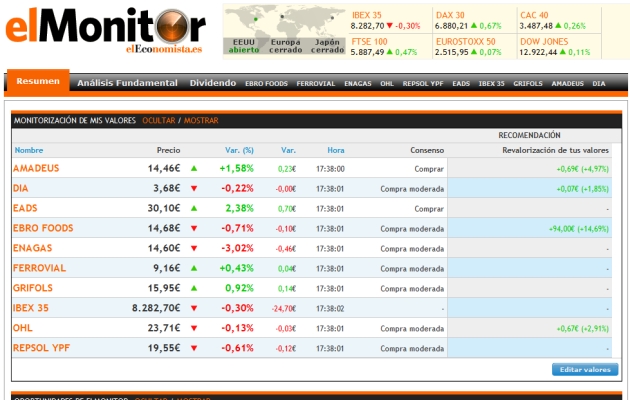Open GRIFOLS stock in the table
This screenshot has width=630, height=400.
tap(33, 288)
